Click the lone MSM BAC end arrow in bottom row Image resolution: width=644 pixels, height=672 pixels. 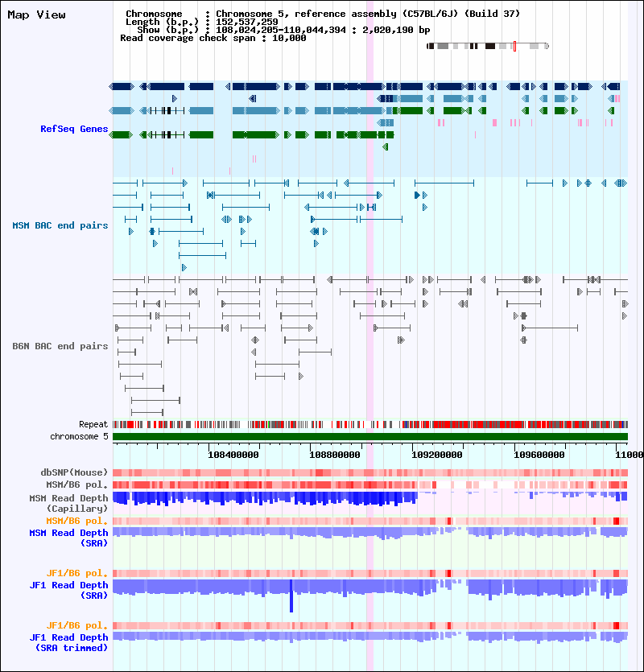pyautogui.click(x=184, y=268)
